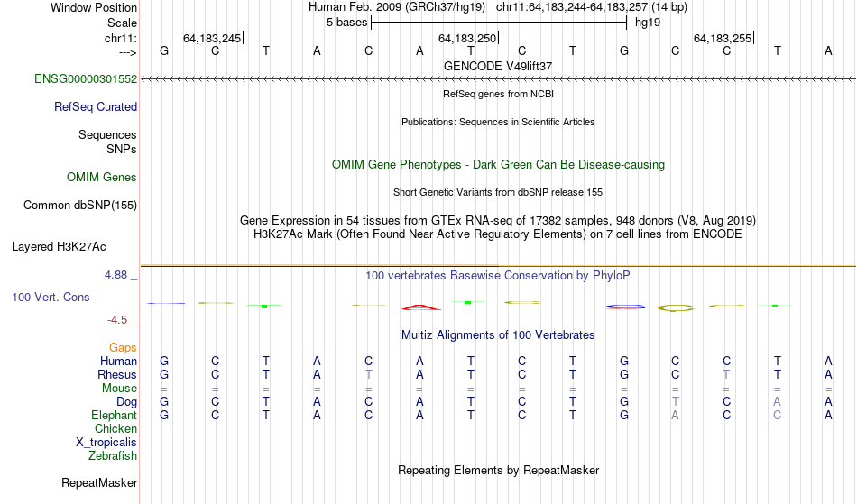Click the sequence direction arrow label
Image resolution: width=857 pixels, height=504 pixels.
pyautogui.click(x=128, y=52)
